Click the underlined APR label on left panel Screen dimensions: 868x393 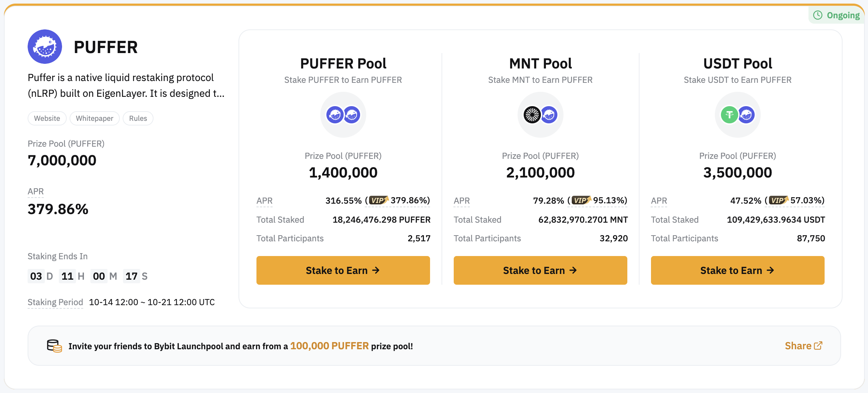pos(36,191)
